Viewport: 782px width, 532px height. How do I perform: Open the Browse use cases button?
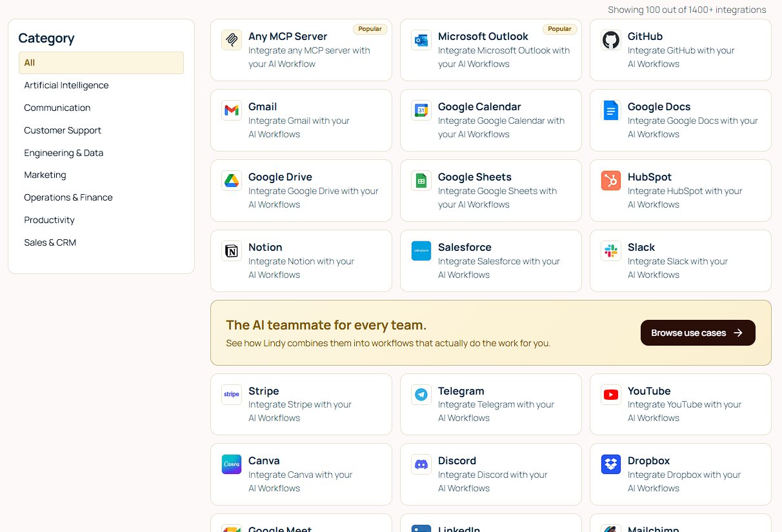coord(698,333)
